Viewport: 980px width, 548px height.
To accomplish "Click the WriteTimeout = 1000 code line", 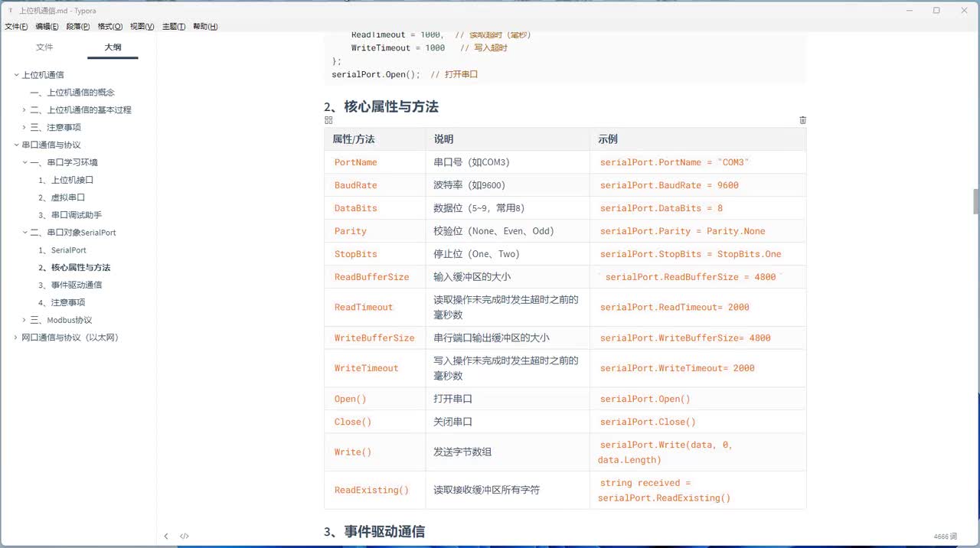I will pyautogui.click(x=429, y=47).
